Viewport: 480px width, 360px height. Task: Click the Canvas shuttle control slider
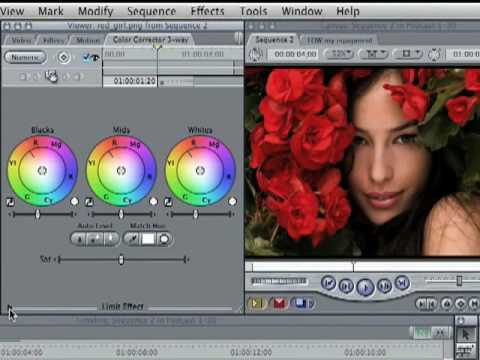point(459,281)
